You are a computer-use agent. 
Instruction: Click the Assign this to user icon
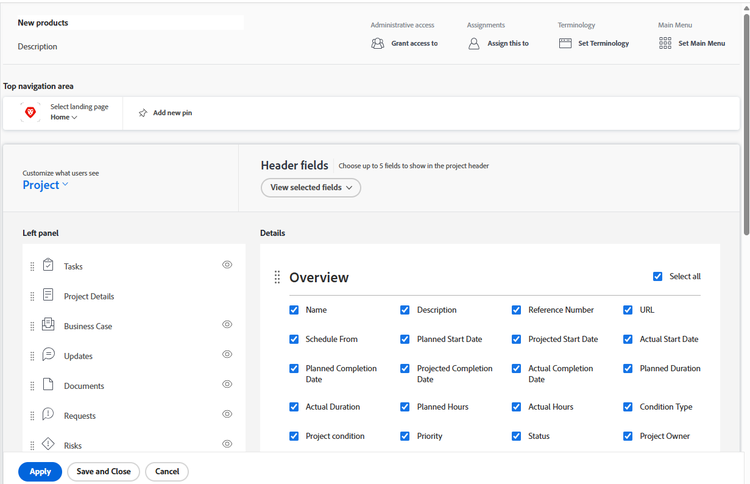point(474,43)
